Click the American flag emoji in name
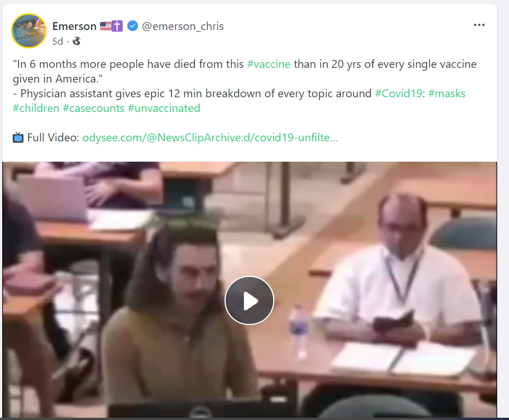509x420 pixels. click(x=106, y=26)
